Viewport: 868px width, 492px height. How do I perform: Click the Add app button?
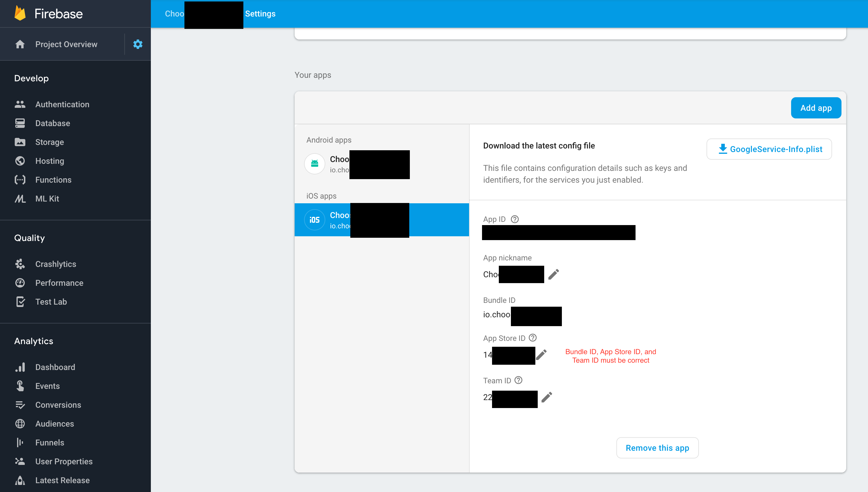(816, 108)
